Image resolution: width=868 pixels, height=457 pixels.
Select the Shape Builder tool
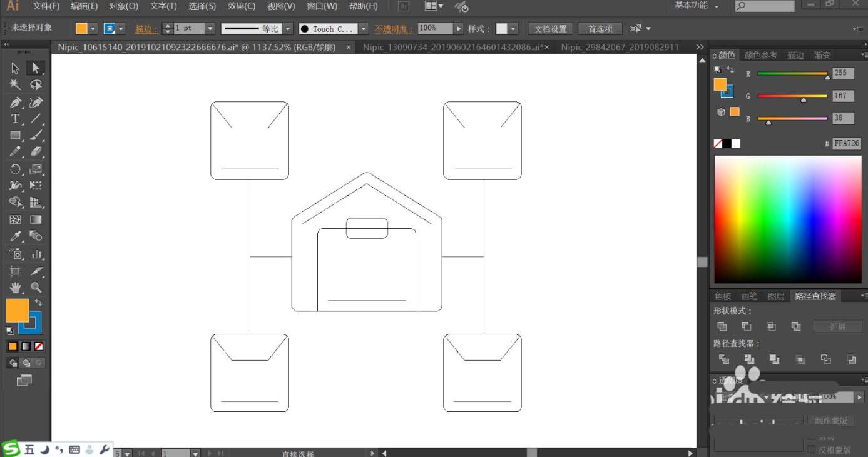[16, 203]
